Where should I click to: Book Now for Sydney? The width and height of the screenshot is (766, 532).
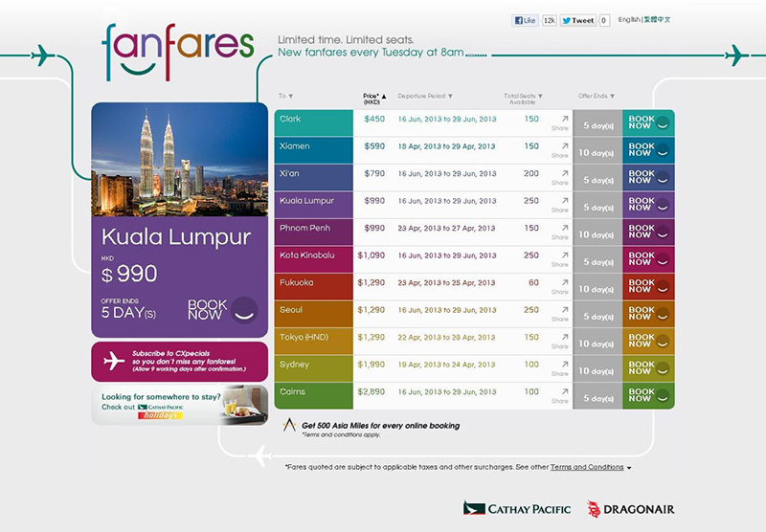tap(648, 368)
